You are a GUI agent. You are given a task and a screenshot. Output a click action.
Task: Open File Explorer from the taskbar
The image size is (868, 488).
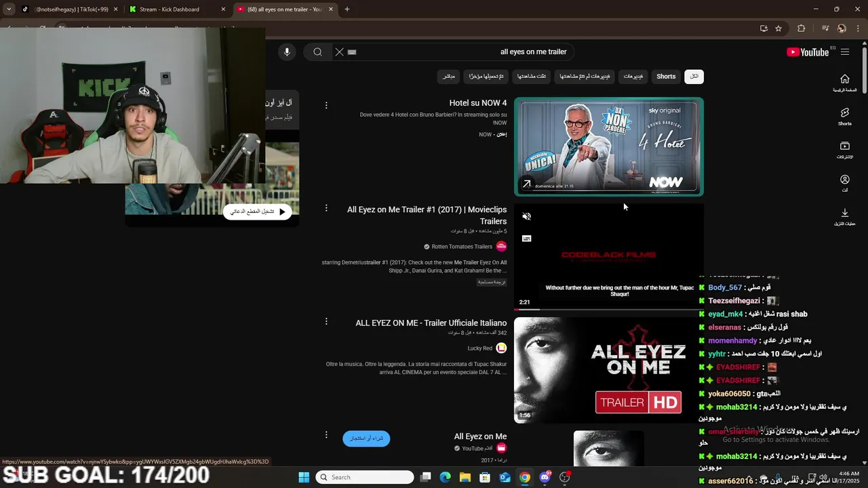465,477
